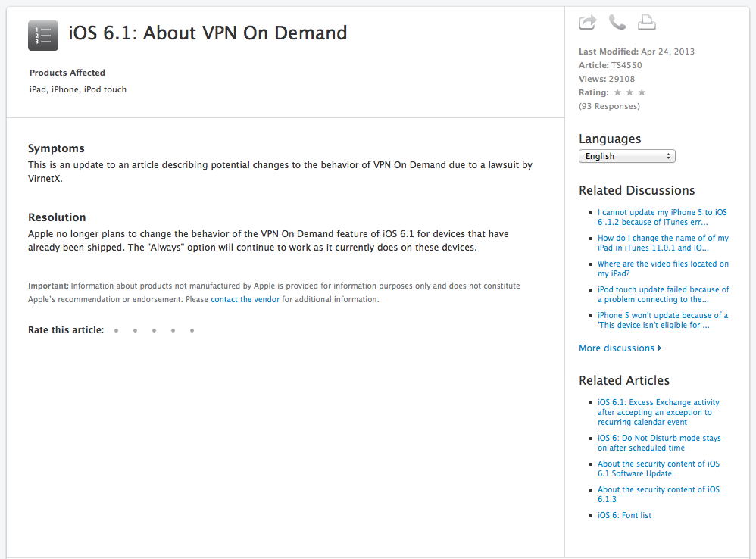Rate the article five stars
Image resolution: width=756 pixels, height=559 pixels.
pyautogui.click(x=192, y=330)
